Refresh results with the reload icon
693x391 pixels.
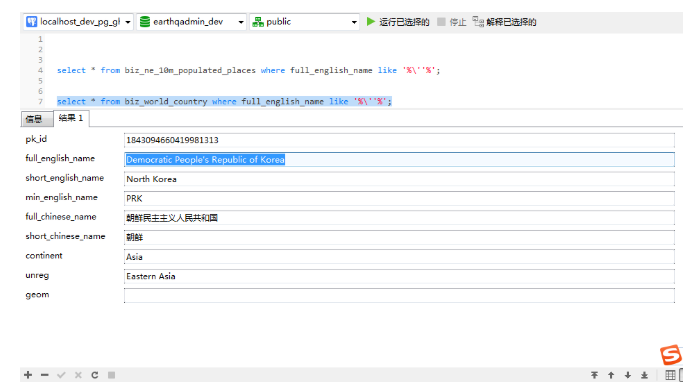click(x=95, y=375)
